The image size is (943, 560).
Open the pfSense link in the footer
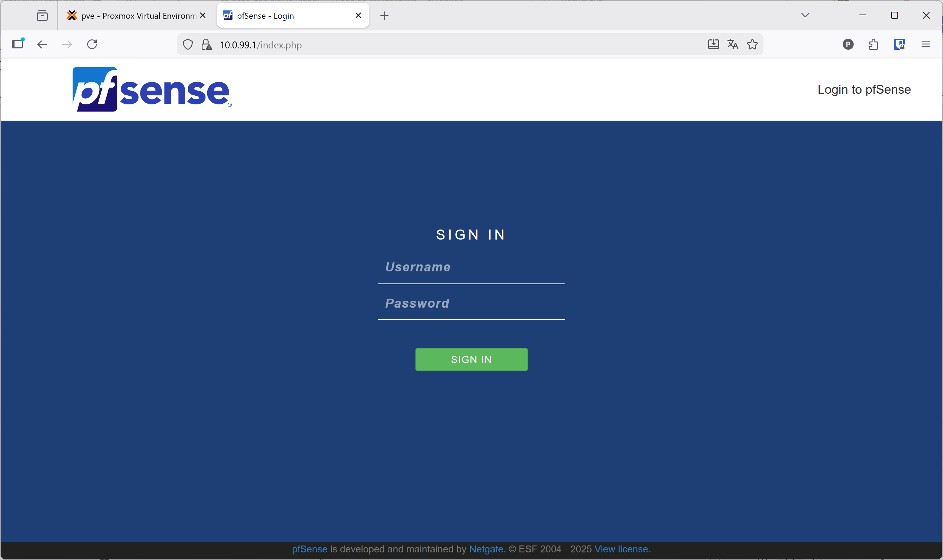point(310,549)
